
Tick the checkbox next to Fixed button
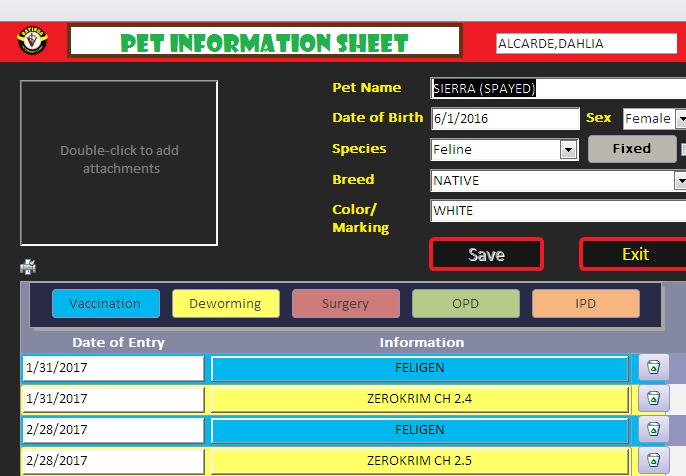pos(683,149)
